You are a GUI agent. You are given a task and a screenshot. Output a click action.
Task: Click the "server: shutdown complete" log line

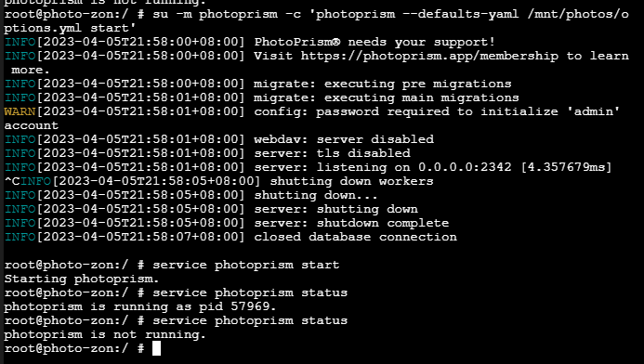(x=351, y=223)
